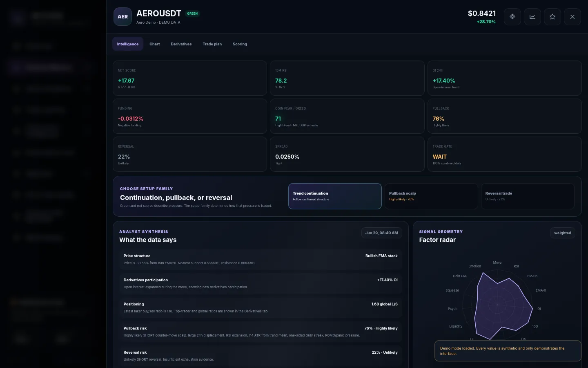Click the Positioning synthesis row
The image size is (588, 368).
pos(261,307)
